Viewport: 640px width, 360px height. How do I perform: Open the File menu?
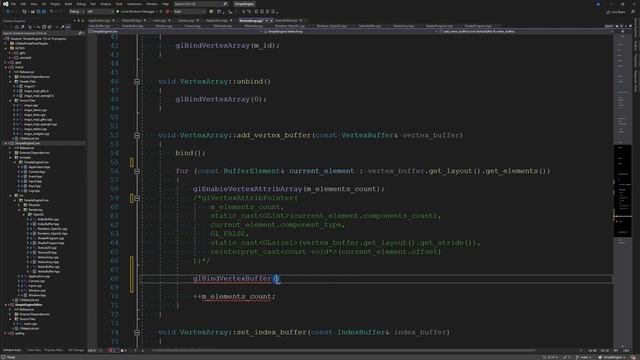(x=13, y=4)
